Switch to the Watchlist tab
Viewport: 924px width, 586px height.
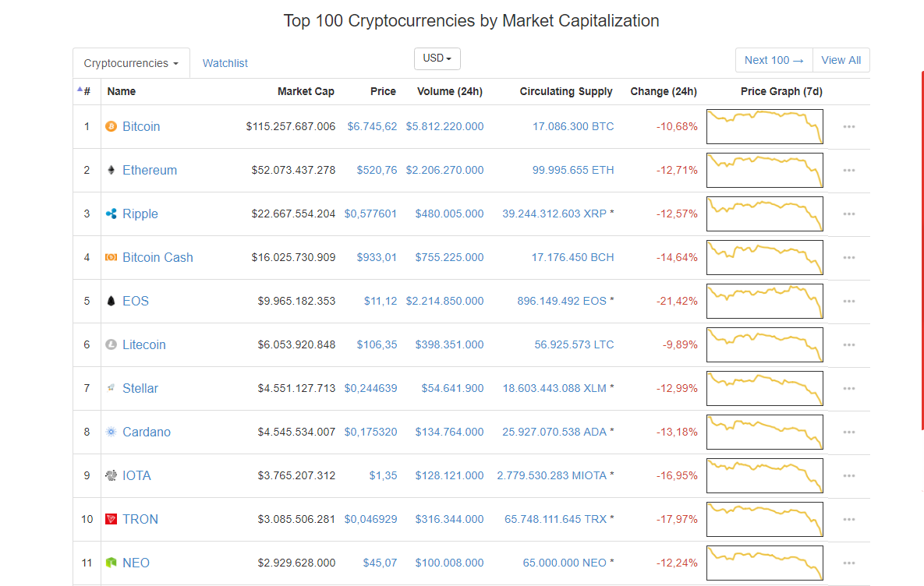coord(225,63)
